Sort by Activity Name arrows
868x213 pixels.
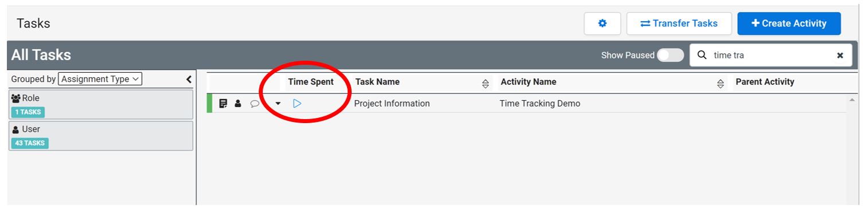pos(721,83)
